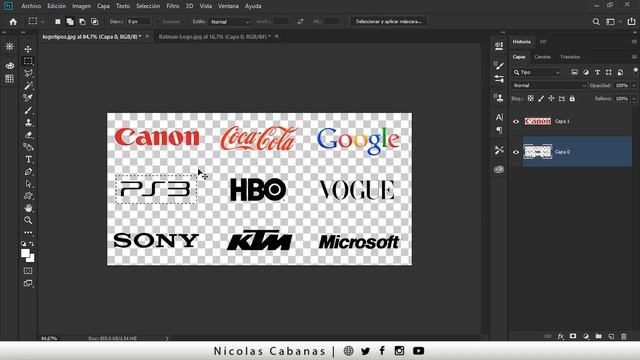Viewport: 640px width, 360px height.
Task: Toggle pixel layer filter
Action: [574, 72]
